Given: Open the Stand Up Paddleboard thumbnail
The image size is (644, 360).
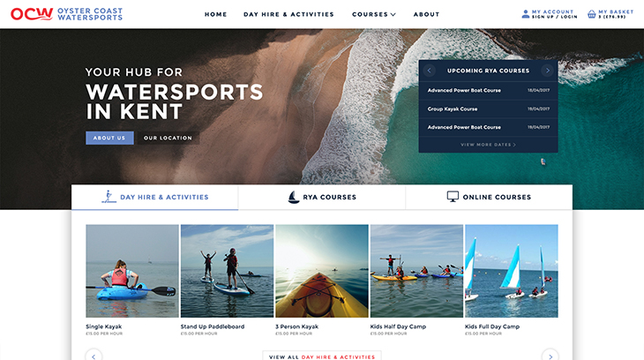Looking at the screenshot, I should [227, 271].
